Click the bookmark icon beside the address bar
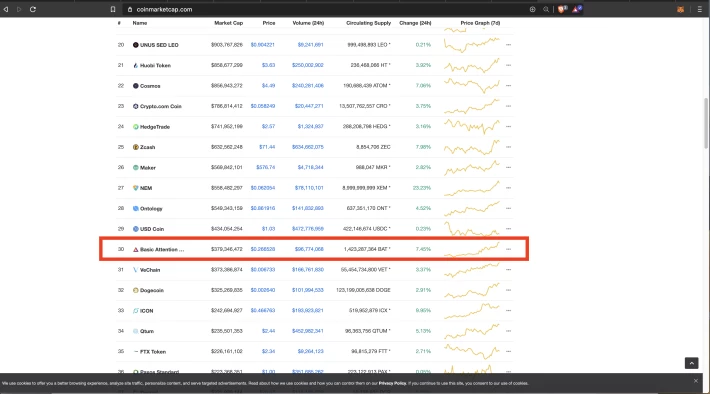Viewport: 710px width, 394px height. click(113, 9)
